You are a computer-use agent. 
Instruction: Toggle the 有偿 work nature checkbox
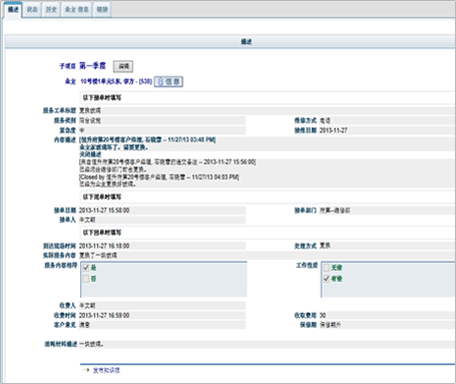pyautogui.click(x=326, y=278)
